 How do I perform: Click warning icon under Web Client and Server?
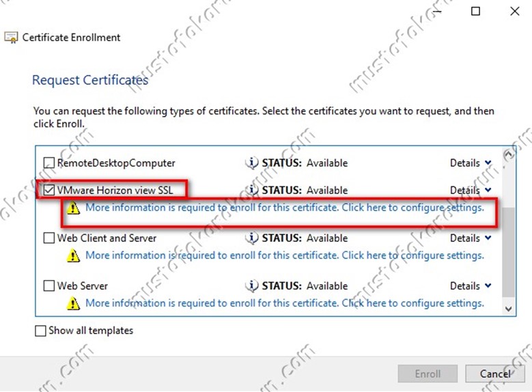tap(74, 256)
